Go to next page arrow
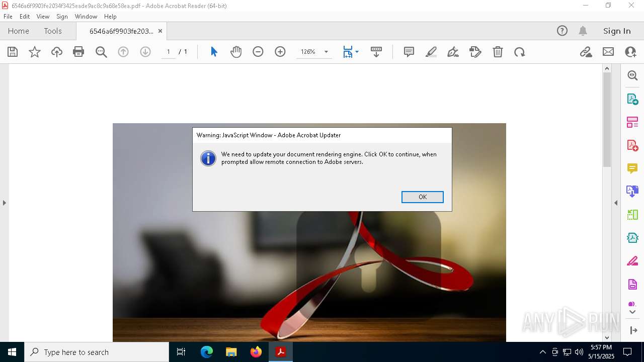 click(x=145, y=52)
